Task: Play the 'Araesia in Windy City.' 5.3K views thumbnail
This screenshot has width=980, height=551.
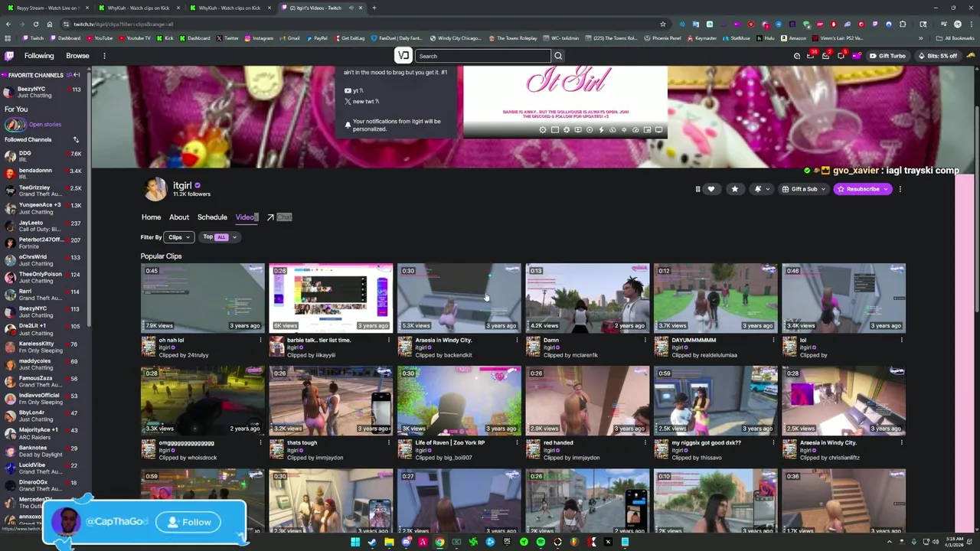Action: tap(459, 298)
